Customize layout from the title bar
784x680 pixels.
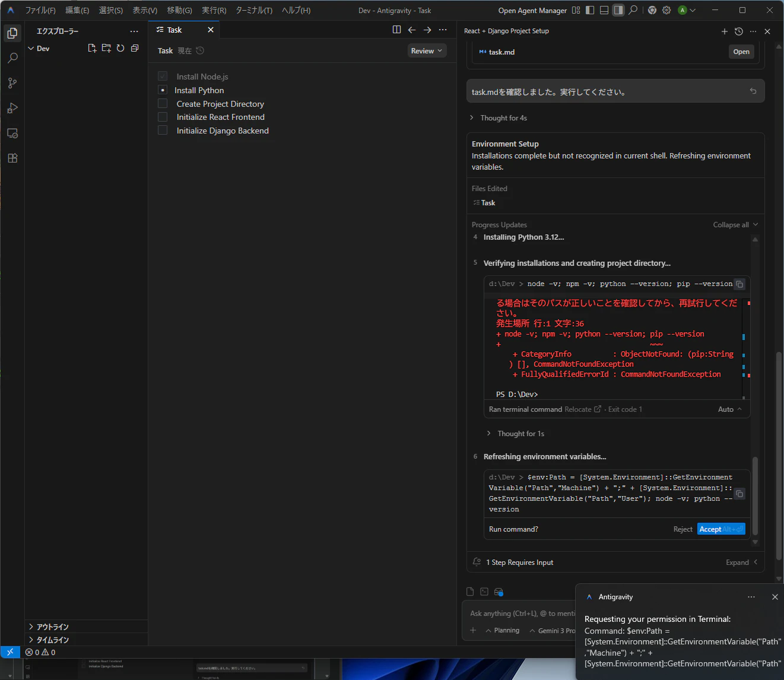[x=576, y=10]
